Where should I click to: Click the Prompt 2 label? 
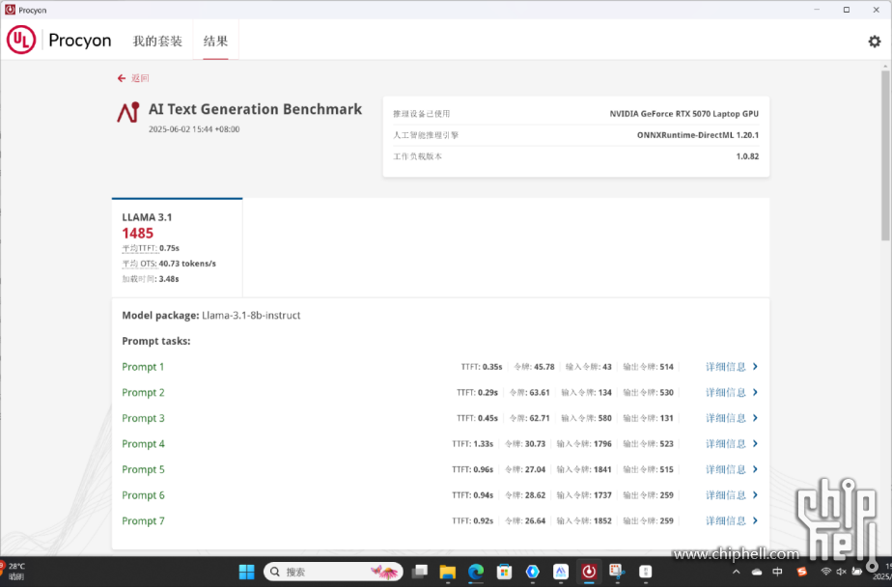point(143,392)
